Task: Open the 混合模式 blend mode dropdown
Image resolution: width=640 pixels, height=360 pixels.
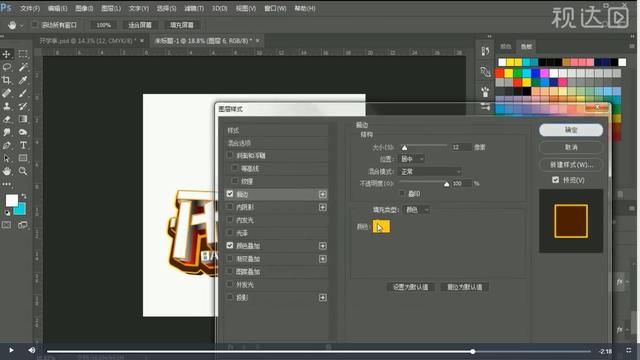Action: [x=430, y=171]
